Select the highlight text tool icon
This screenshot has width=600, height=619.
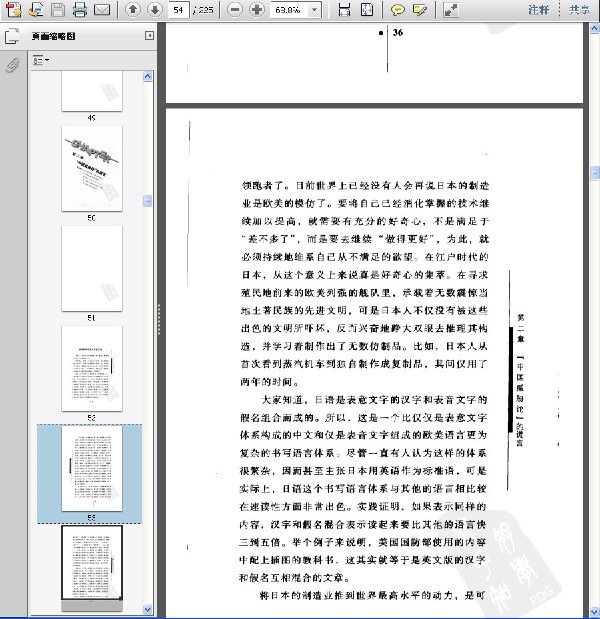tap(420, 10)
